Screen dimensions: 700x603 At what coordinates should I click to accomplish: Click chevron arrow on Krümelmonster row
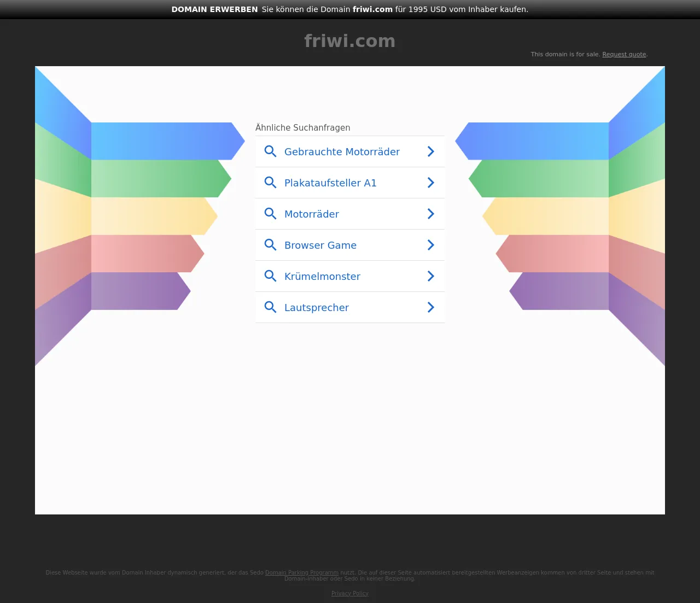point(431,276)
